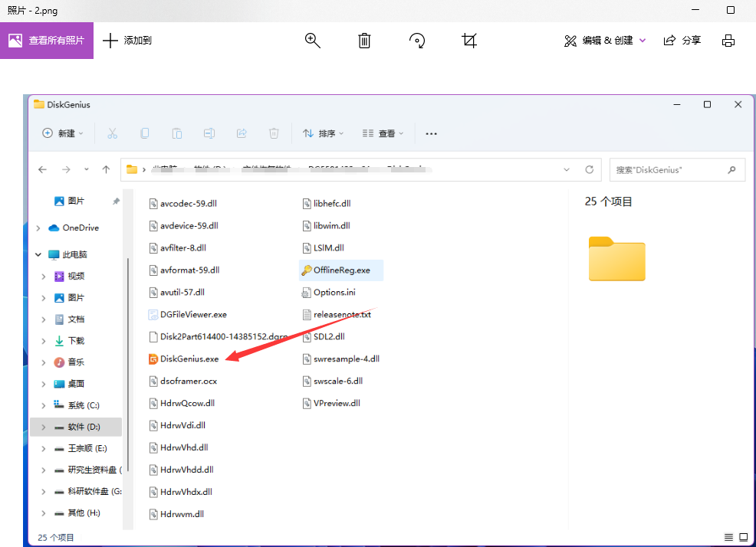Select dsoframer.ocx file

[182, 381]
